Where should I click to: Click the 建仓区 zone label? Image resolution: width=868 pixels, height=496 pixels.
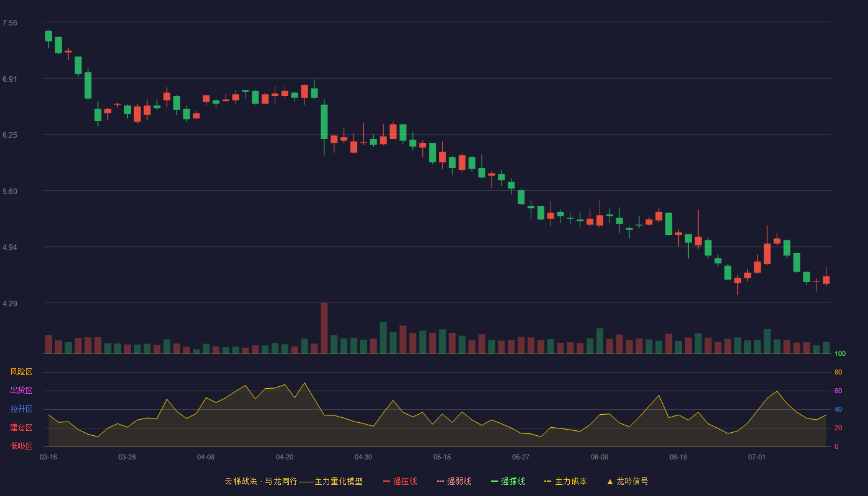tap(21, 428)
